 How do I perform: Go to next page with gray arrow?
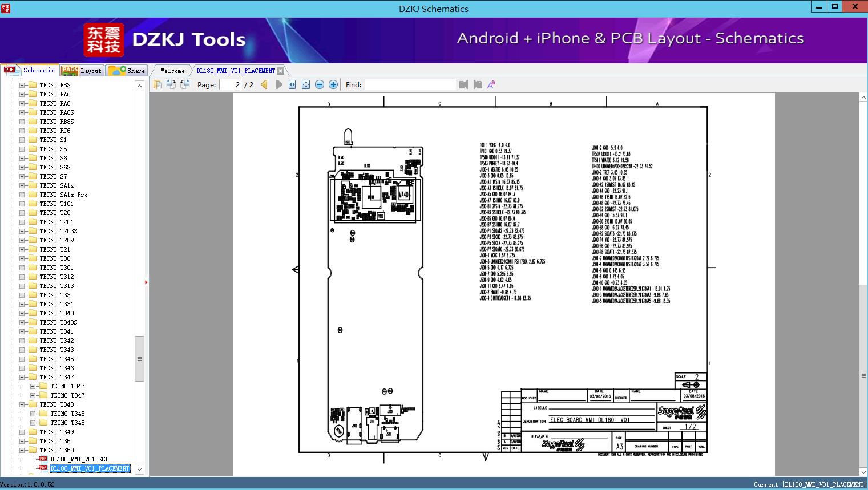point(278,84)
